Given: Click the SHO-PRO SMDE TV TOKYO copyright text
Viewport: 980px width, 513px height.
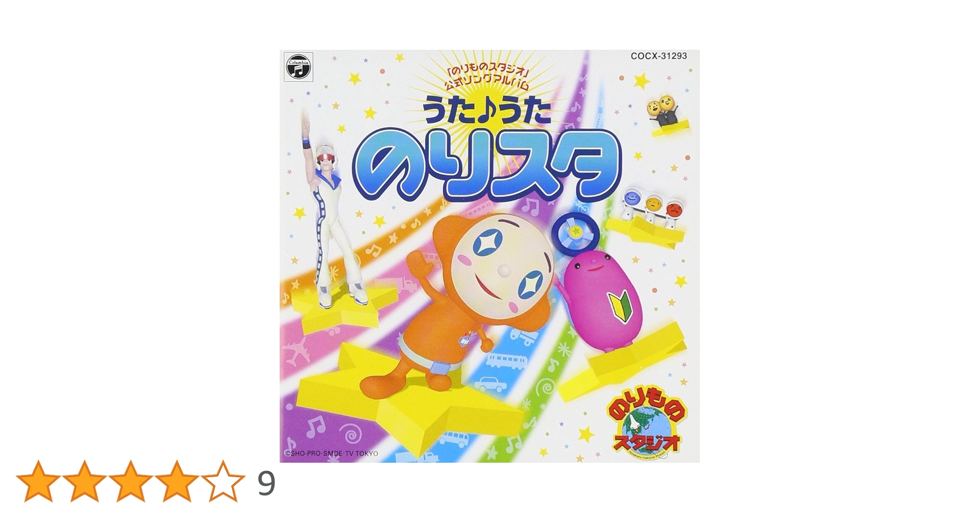Looking at the screenshot, I should pos(331,453).
